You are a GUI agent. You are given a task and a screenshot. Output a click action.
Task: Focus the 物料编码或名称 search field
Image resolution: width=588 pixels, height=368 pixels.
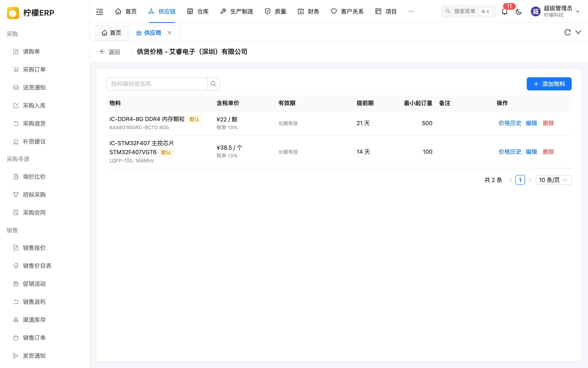tap(157, 84)
